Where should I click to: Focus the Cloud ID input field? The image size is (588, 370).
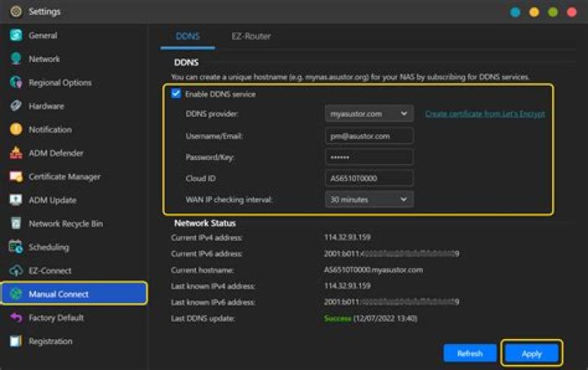[369, 178]
